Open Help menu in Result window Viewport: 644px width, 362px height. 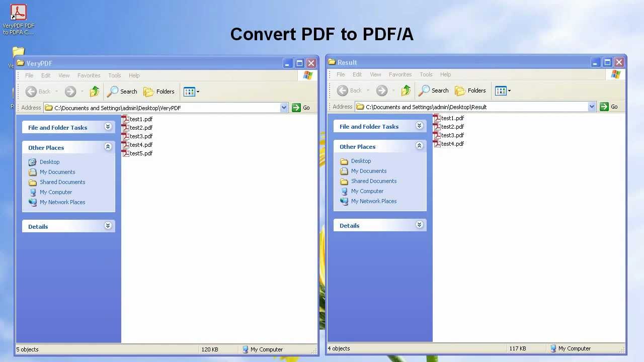[445, 74]
